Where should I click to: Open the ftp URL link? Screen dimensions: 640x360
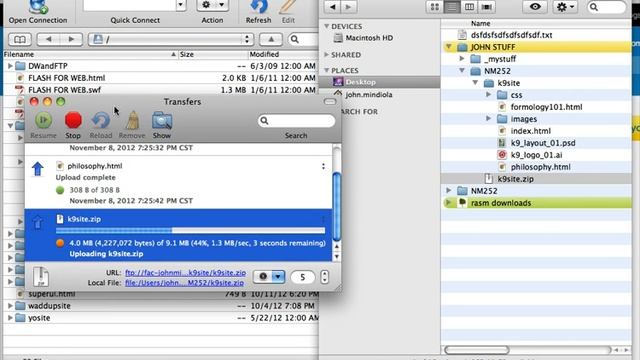[x=185, y=273]
